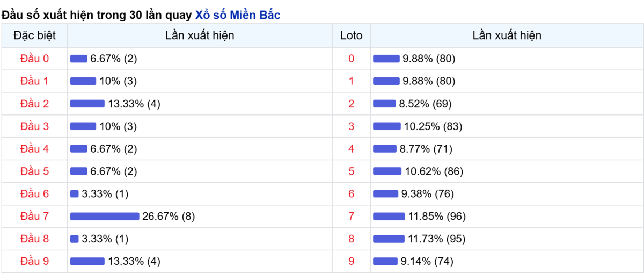Select Loto number 2 label
Screen dimensions: 644x273
coord(352,104)
